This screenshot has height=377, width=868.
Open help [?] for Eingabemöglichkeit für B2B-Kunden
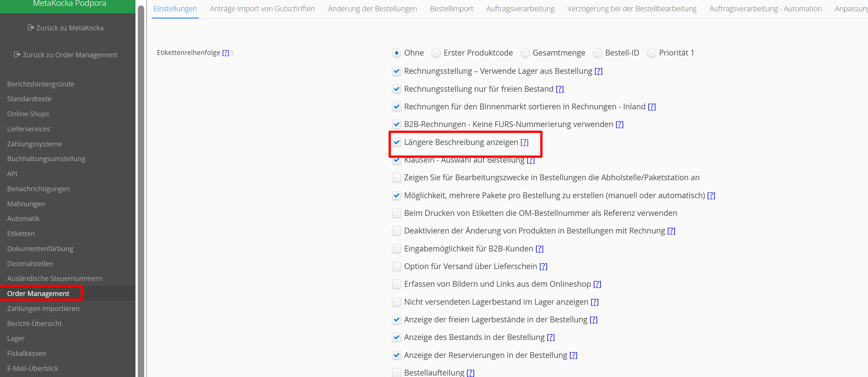(x=539, y=249)
